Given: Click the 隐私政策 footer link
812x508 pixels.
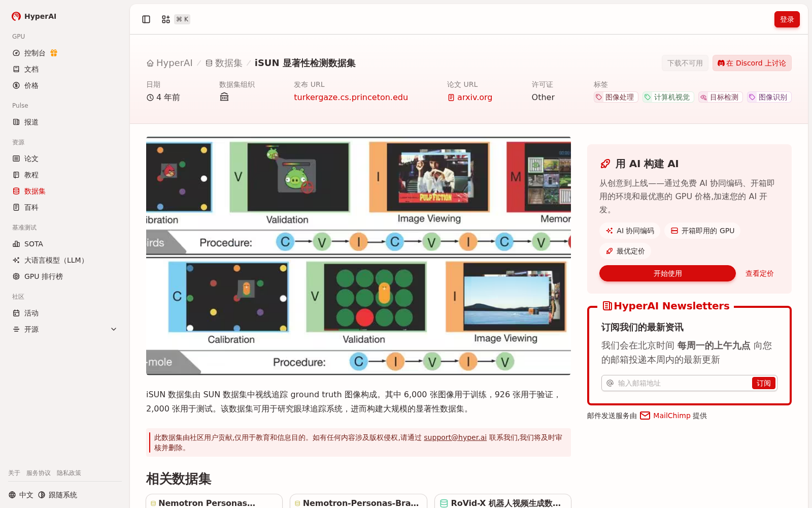Looking at the screenshot, I should click(x=69, y=473).
